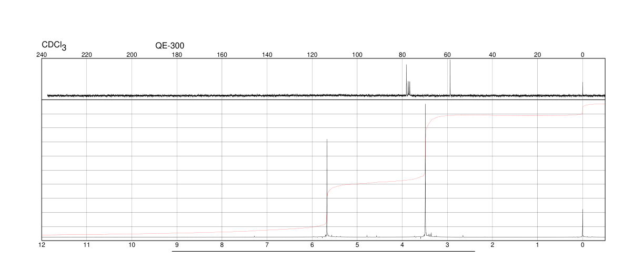
Task: Select the 60 ppm axis label
Action: 447,55
